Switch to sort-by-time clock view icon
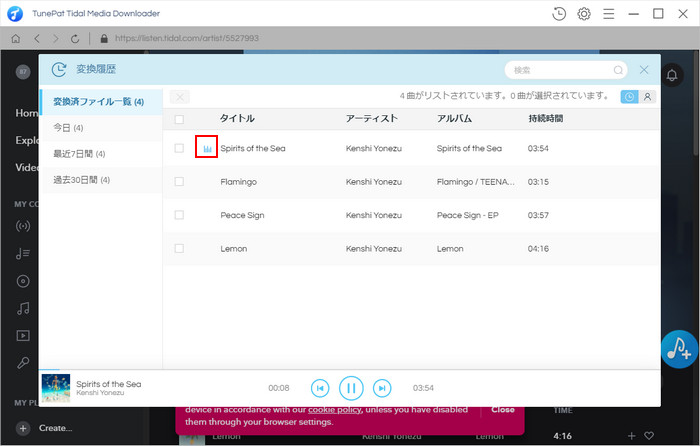The width and height of the screenshot is (700, 446). pos(629,97)
